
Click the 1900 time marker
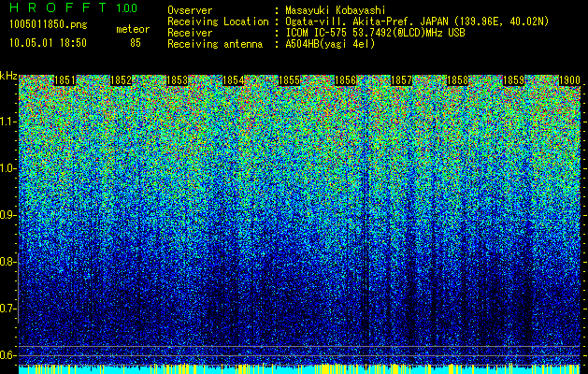click(569, 80)
